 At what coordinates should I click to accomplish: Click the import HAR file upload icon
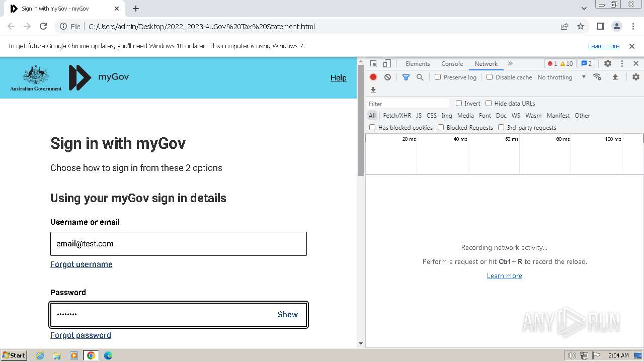coord(615,77)
